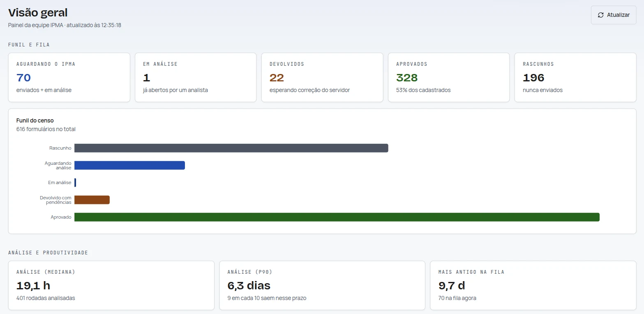Viewport: 644px width, 314px height.
Task: Select the gray Rascunho bar in the funnel chart
Action: [x=231, y=148]
